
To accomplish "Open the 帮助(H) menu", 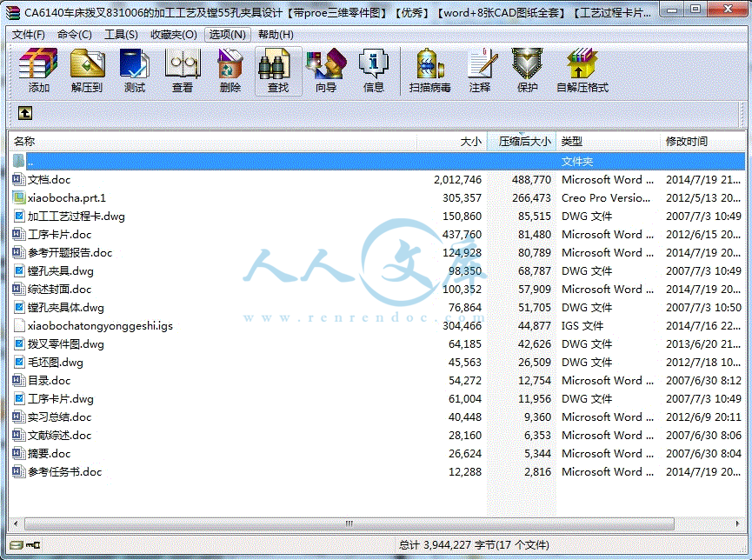I will point(276,35).
